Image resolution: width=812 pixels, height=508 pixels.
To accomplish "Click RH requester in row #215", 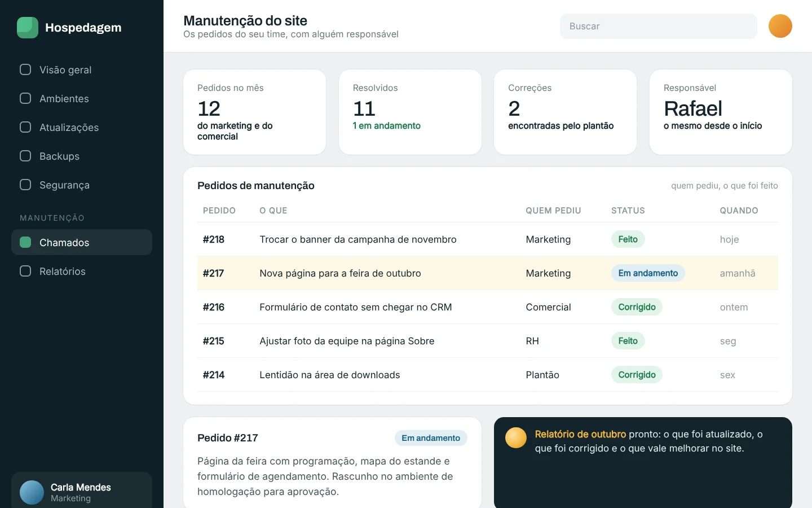I will (x=532, y=341).
